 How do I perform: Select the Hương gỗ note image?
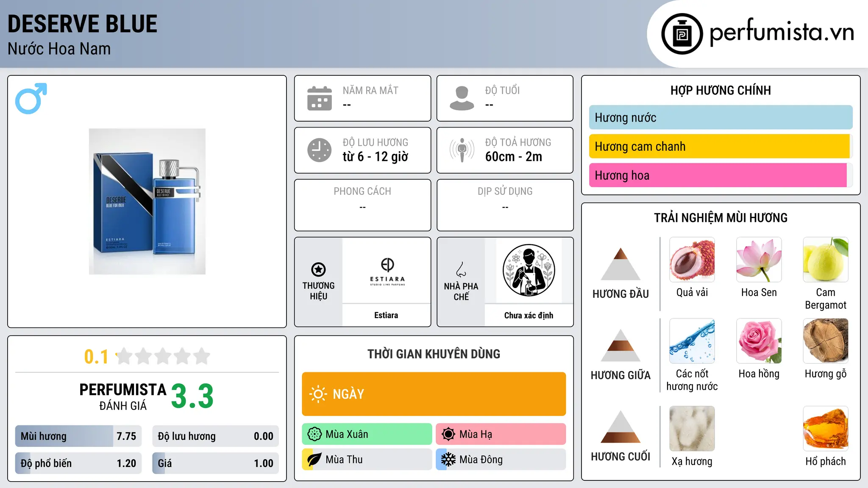pos(826,341)
